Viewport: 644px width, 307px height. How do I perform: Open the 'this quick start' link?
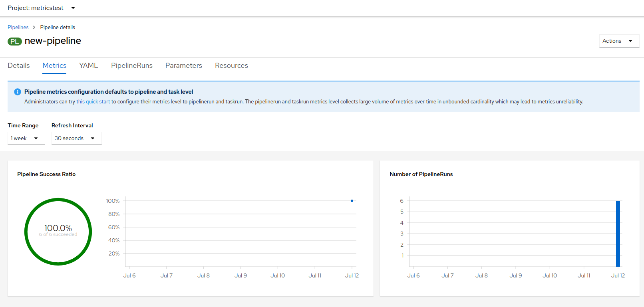[93, 102]
